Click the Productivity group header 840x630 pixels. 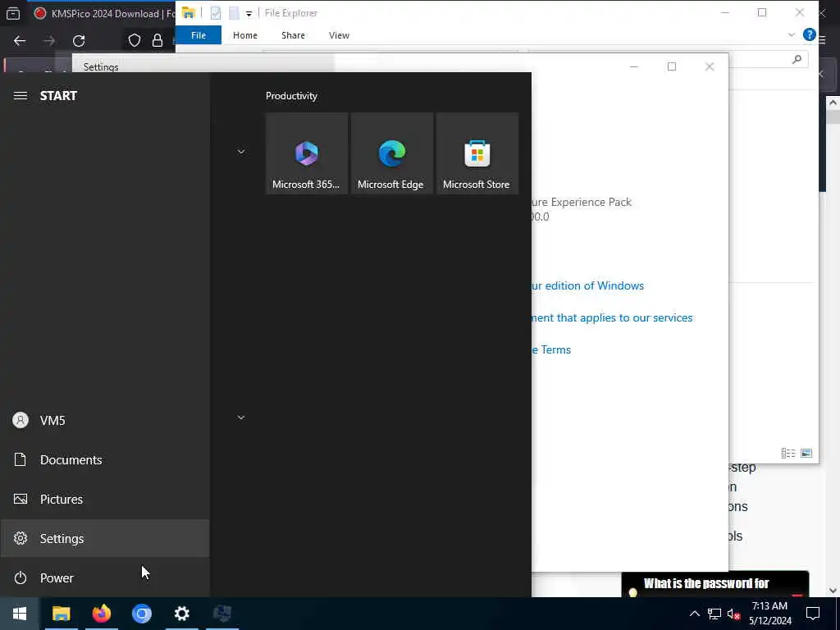(x=291, y=96)
